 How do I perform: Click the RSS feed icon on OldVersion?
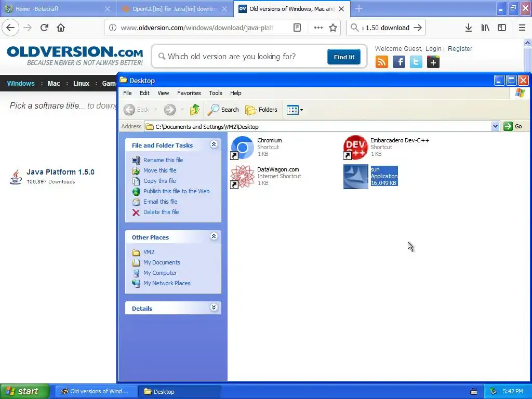pyautogui.click(x=382, y=62)
